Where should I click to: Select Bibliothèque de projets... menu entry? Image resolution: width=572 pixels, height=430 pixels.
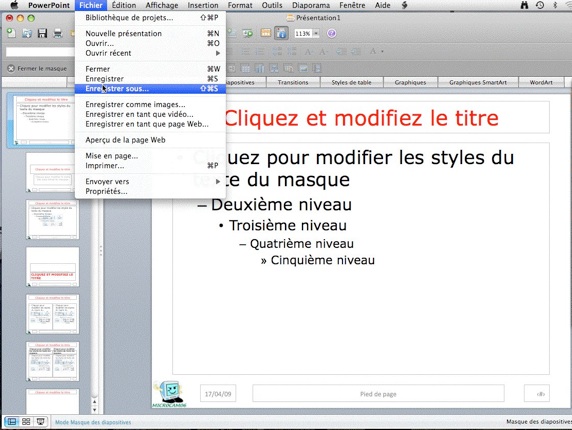coord(150,18)
